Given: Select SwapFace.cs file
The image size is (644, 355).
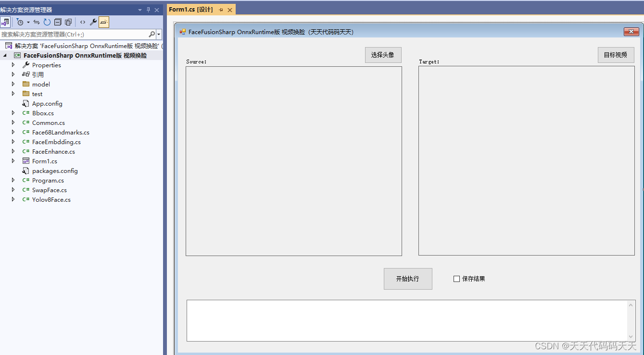Looking at the screenshot, I should pyautogui.click(x=50, y=190).
